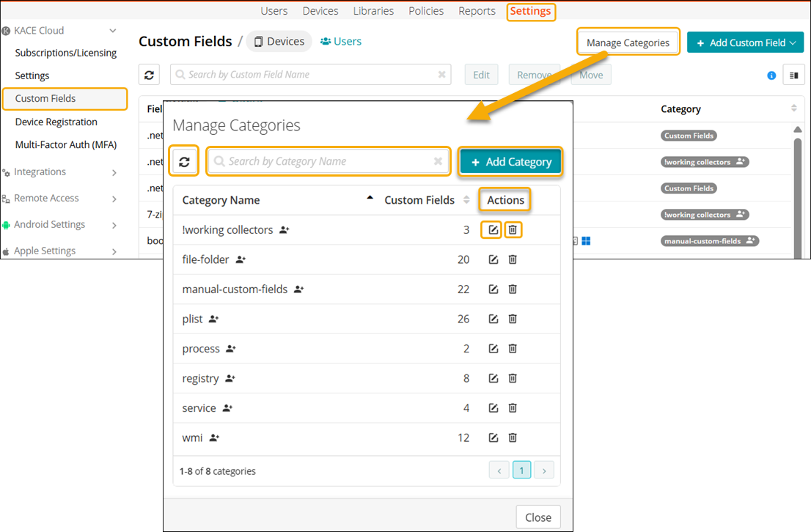Edit the plist category using pencil icon
The height and width of the screenshot is (532, 811).
(493, 319)
